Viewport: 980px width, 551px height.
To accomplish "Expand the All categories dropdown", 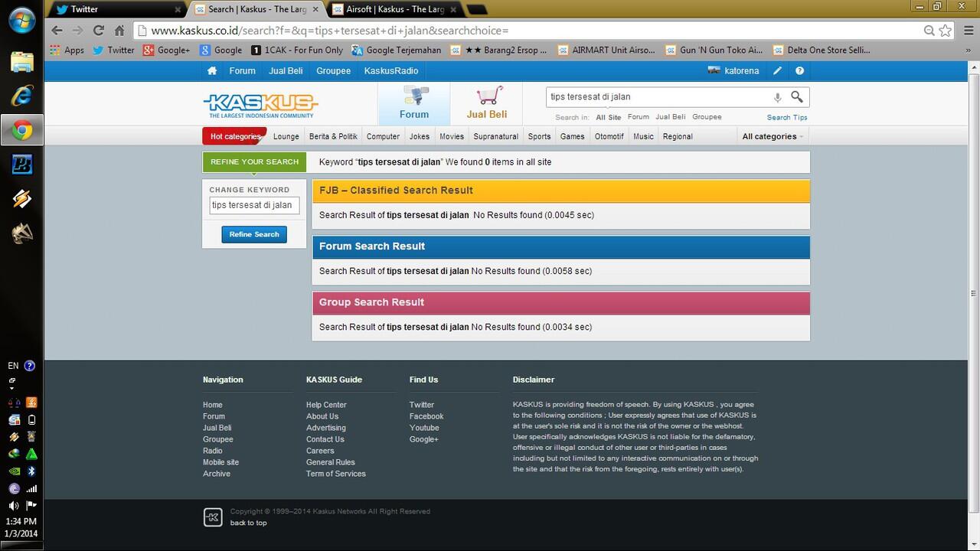I will pyautogui.click(x=773, y=136).
